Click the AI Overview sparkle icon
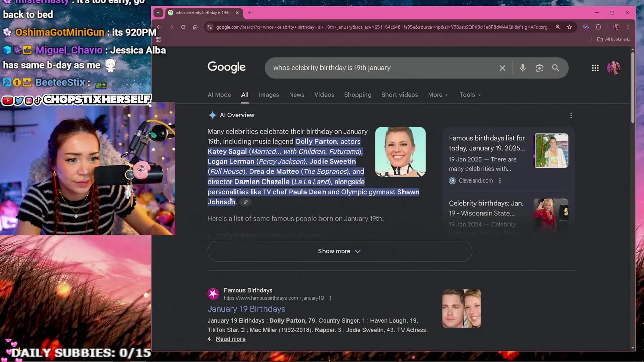 [212, 115]
